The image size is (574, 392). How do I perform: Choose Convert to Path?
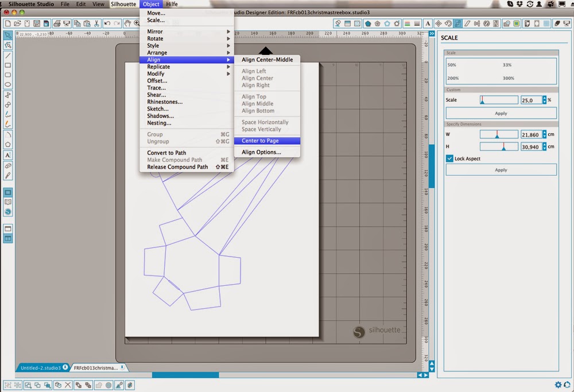point(187,153)
